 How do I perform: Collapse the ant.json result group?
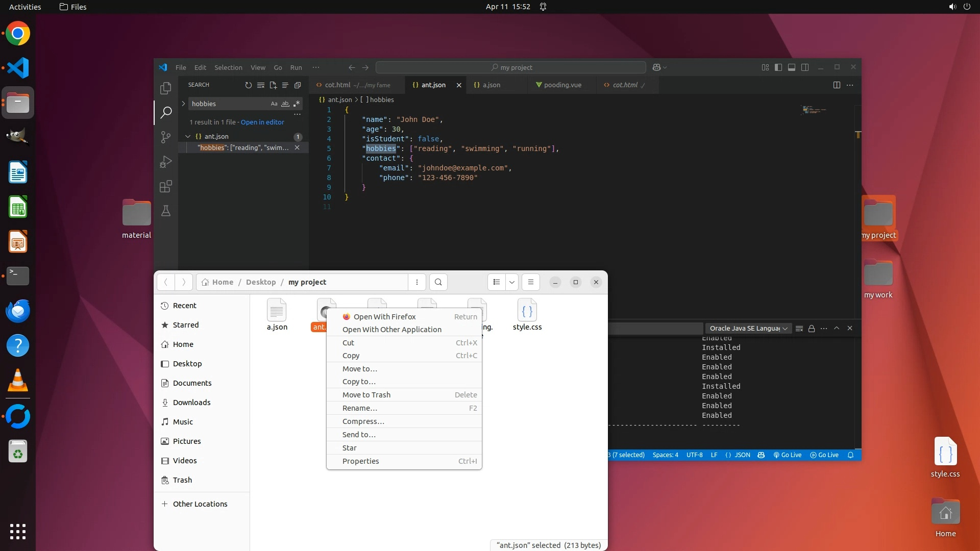188,136
